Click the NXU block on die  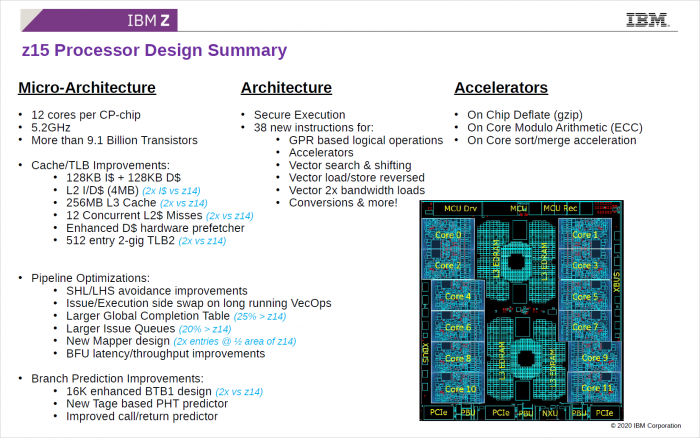pyautogui.click(x=550, y=413)
